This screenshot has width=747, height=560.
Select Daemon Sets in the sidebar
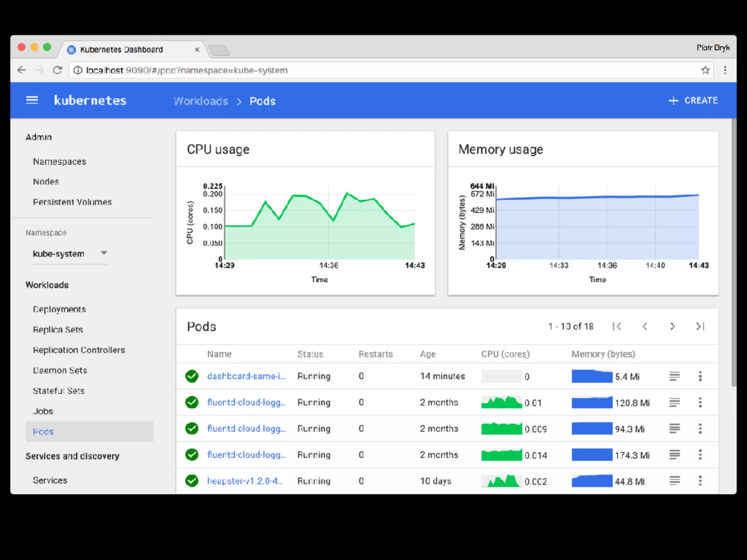[x=60, y=370]
